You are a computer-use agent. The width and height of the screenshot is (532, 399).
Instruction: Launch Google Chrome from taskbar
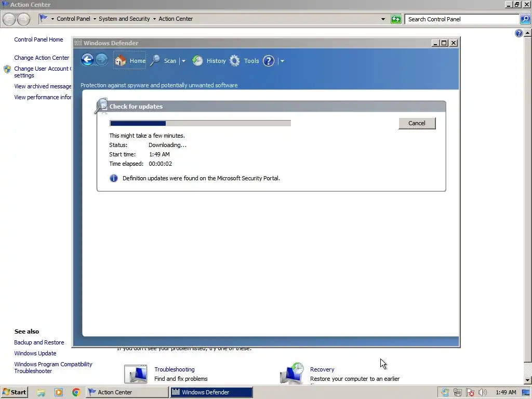(x=76, y=393)
